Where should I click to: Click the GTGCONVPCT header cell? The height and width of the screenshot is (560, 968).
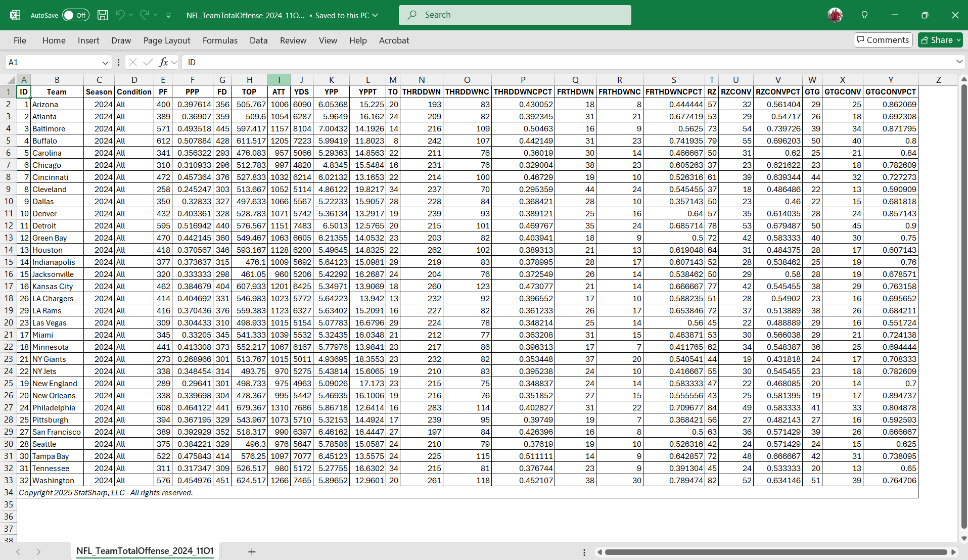pyautogui.click(x=891, y=92)
